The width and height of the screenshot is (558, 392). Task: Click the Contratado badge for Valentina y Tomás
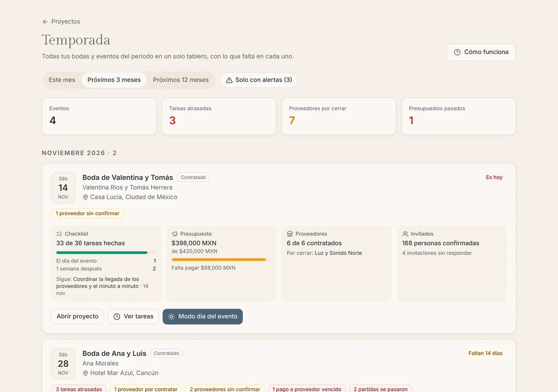pos(193,178)
